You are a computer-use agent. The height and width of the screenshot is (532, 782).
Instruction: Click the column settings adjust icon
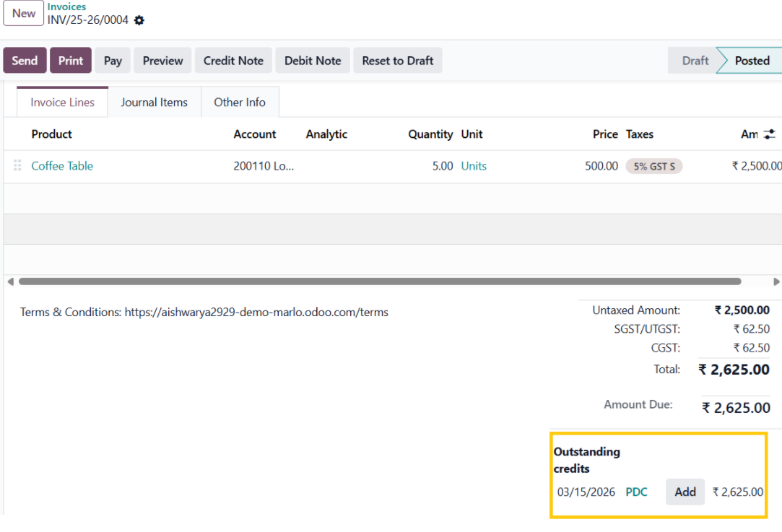[769, 134]
